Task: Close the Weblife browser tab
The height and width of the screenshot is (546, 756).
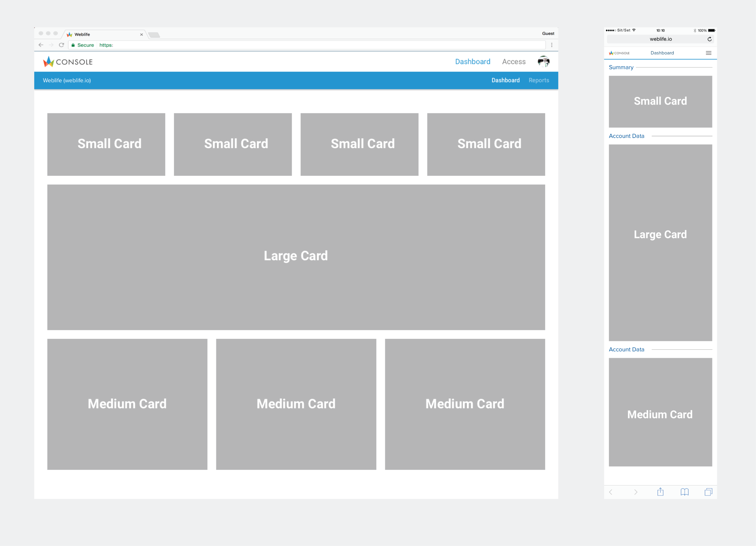Action: pos(141,35)
